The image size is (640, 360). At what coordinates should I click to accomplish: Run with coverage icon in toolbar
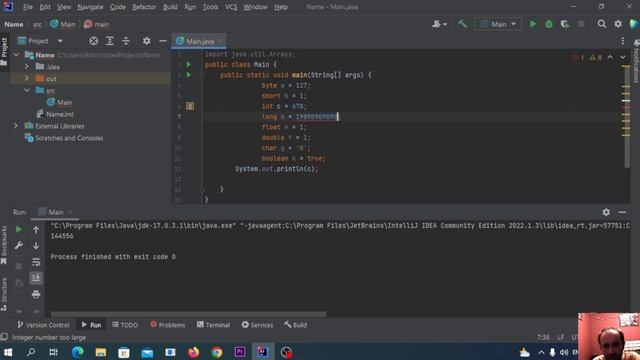click(565, 24)
